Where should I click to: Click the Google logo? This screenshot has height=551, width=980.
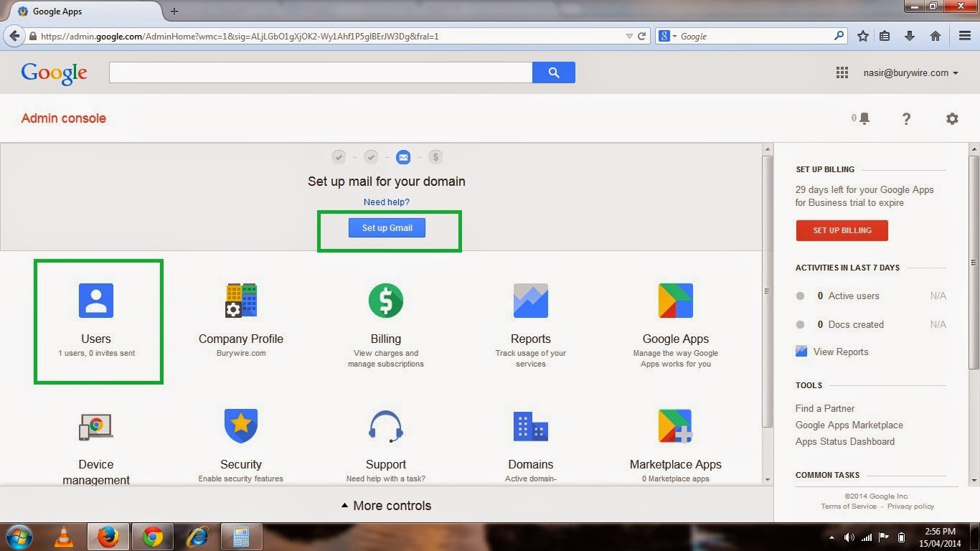click(55, 73)
